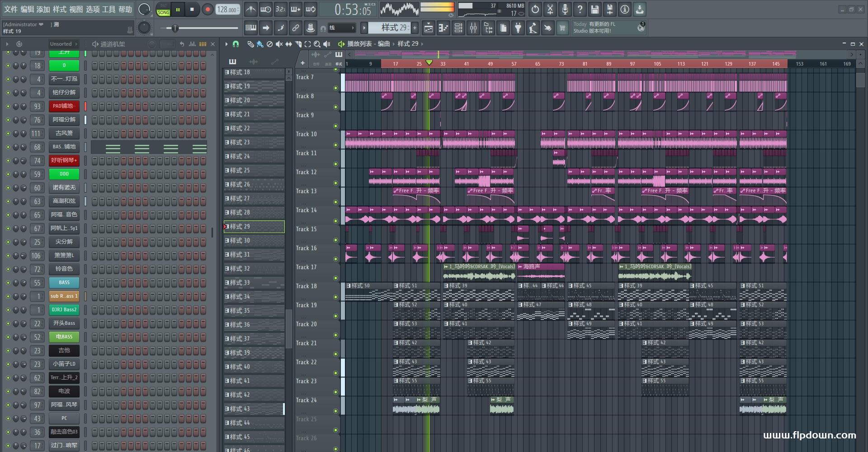The height and width of the screenshot is (452, 868).
Task: Select 样式 33 in pattern picker
Action: [x=254, y=283]
